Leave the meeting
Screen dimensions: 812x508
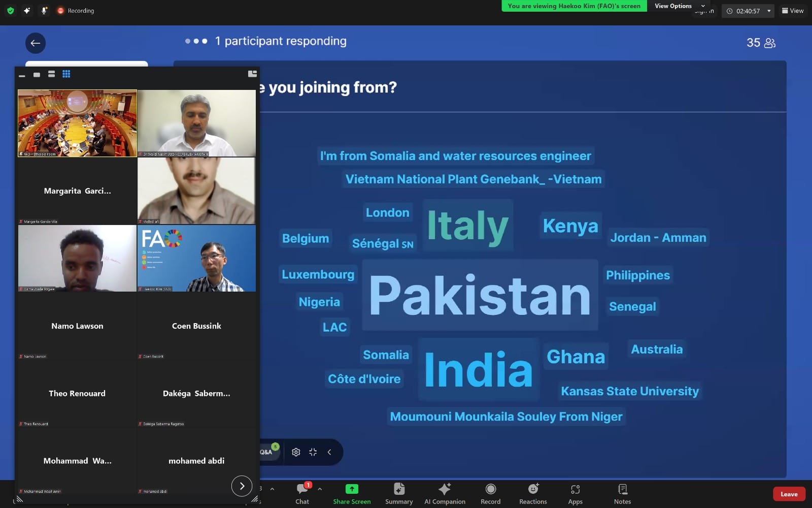point(789,494)
